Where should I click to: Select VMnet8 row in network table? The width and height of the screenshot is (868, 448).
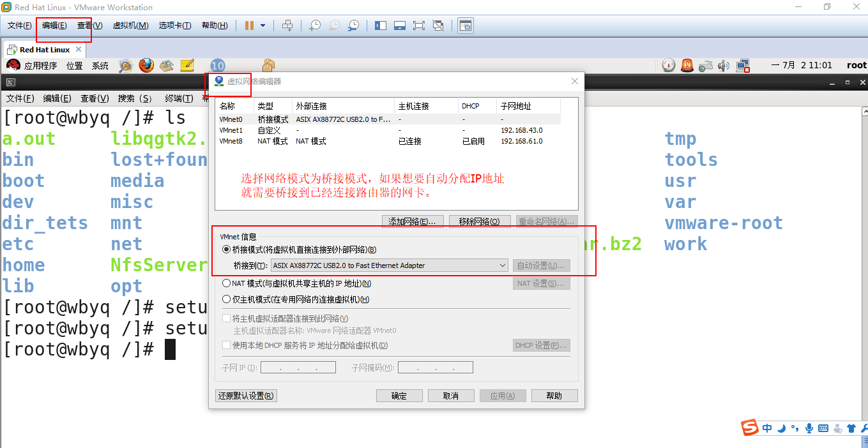pos(388,141)
